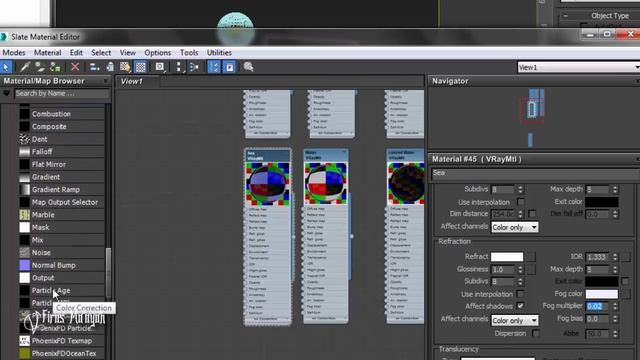Open reflection Affect channels dropdown
640x360 pixels.
pos(514,227)
